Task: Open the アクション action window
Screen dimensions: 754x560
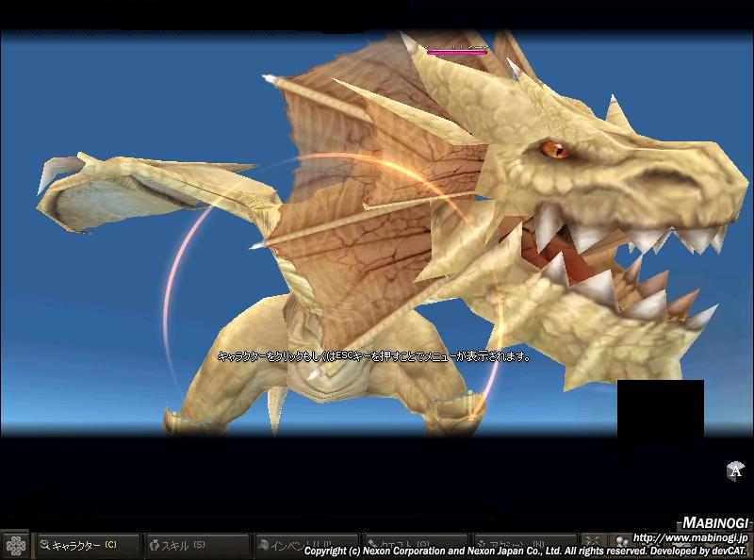Action: [x=525, y=546]
